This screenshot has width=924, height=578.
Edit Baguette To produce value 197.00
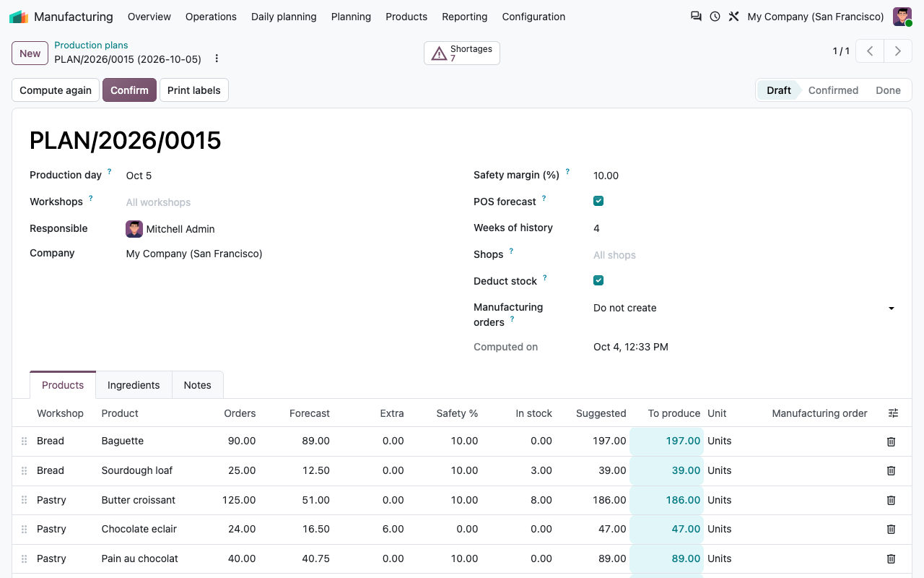coord(666,441)
